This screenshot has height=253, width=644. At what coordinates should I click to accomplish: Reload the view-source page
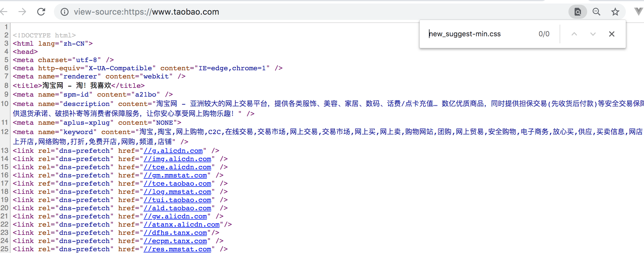pos(41,12)
